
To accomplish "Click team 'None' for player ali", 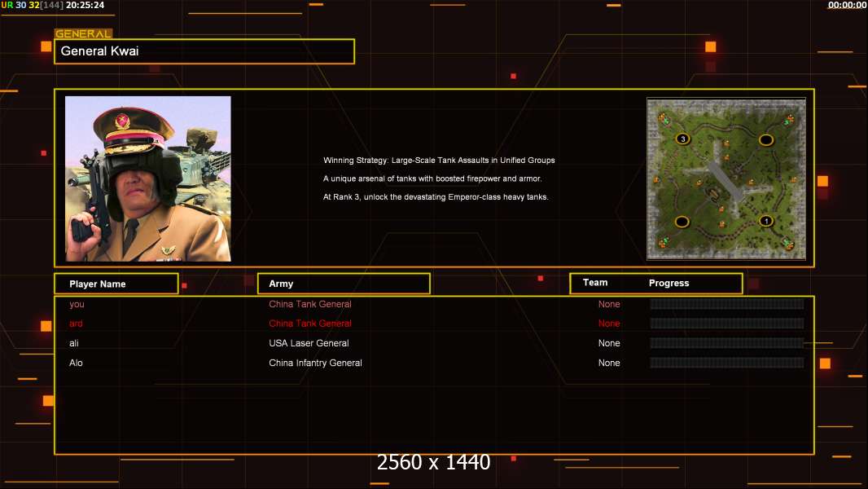I will 609,343.
